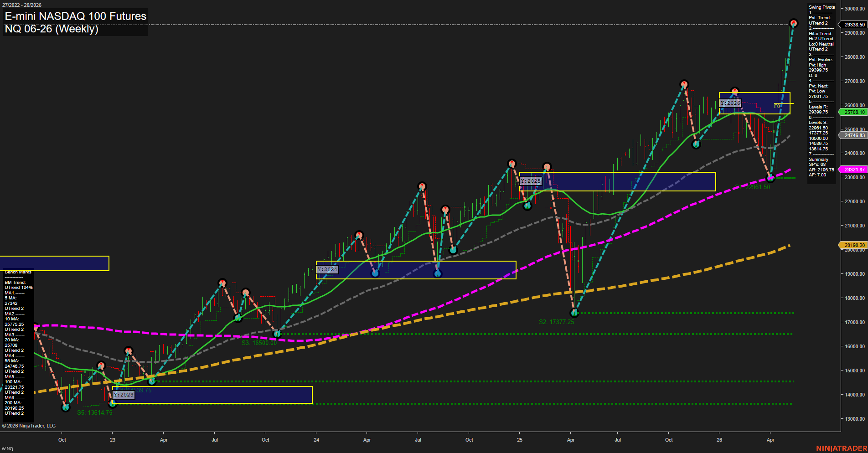Select the 'Pvt. Trend:' line in Swing Pivots
868x453 pixels.
point(820,17)
